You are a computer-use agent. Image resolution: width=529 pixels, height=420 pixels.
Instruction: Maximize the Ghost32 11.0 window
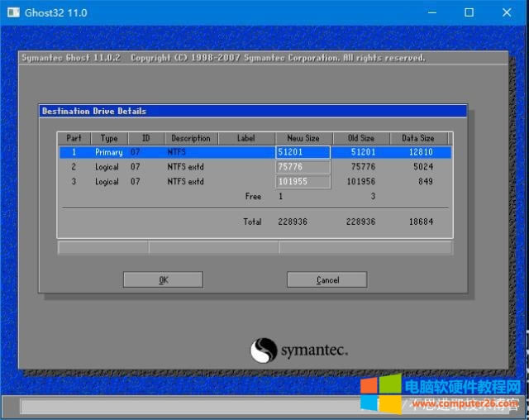[x=469, y=12]
